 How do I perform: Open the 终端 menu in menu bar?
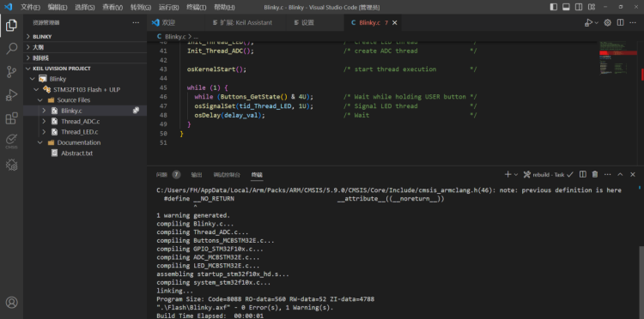pyautogui.click(x=197, y=8)
